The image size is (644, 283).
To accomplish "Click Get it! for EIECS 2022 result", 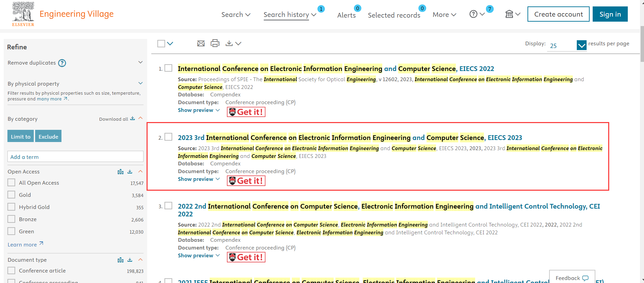I will [x=246, y=112].
